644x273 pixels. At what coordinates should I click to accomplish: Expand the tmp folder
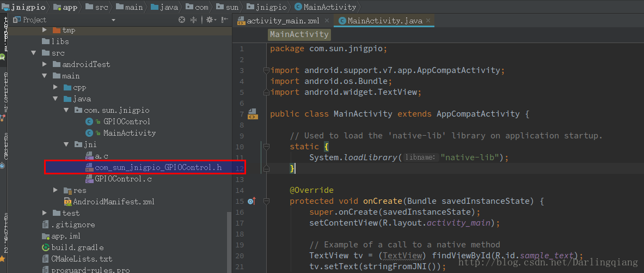click(x=45, y=31)
